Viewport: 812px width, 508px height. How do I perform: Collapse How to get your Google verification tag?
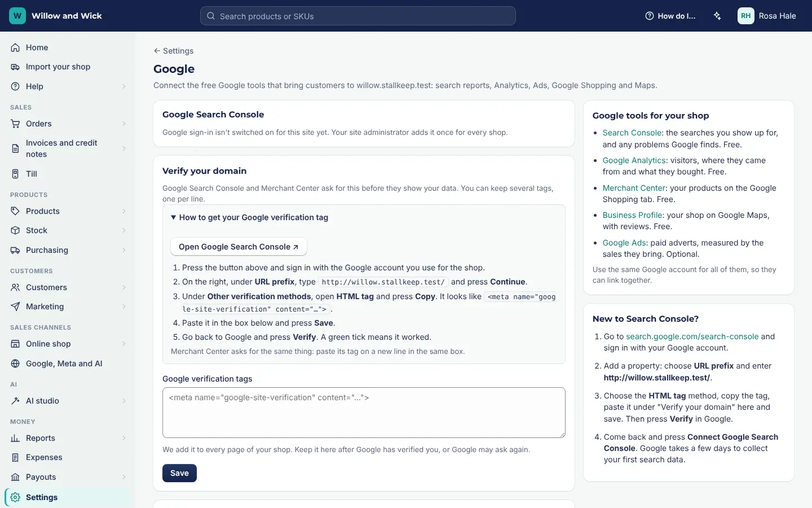[249, 217]
